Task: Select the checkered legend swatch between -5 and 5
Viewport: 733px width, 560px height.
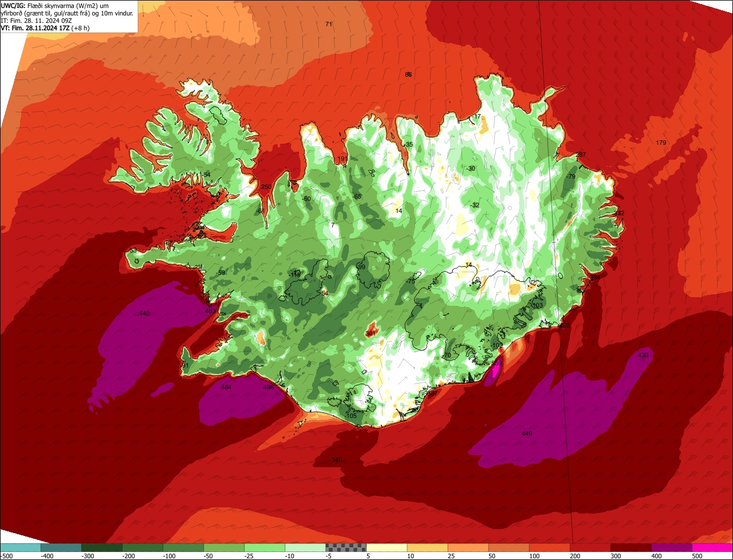Action: coord(346,547)
